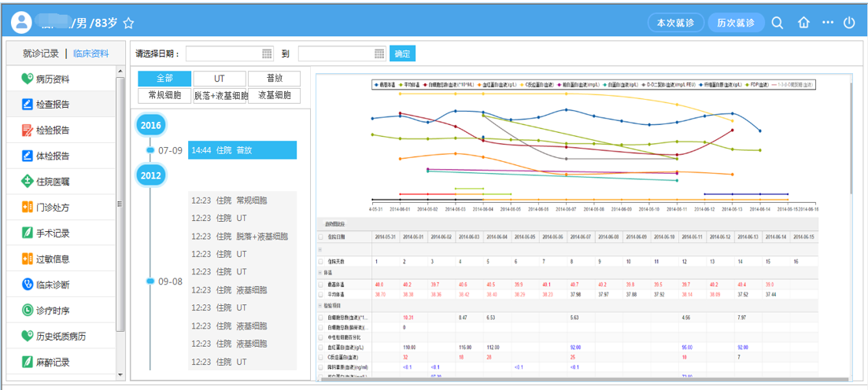Open the search magnifier icon

coord(778,23)
